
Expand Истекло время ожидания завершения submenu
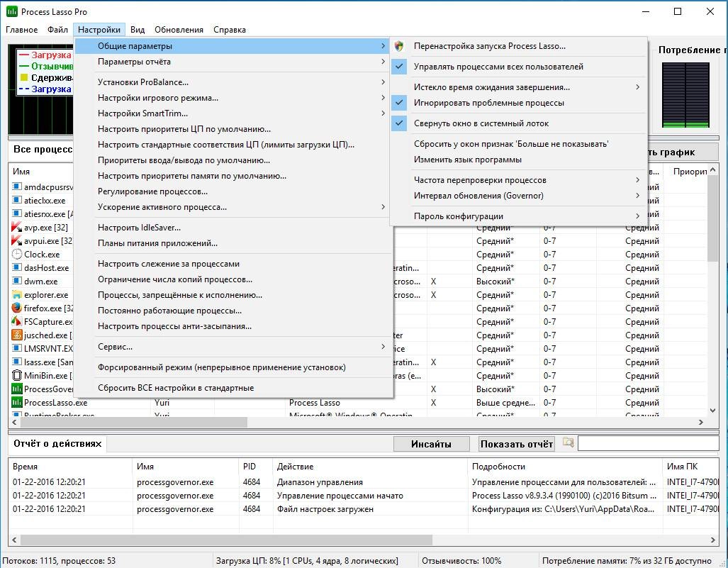(518, 87)
